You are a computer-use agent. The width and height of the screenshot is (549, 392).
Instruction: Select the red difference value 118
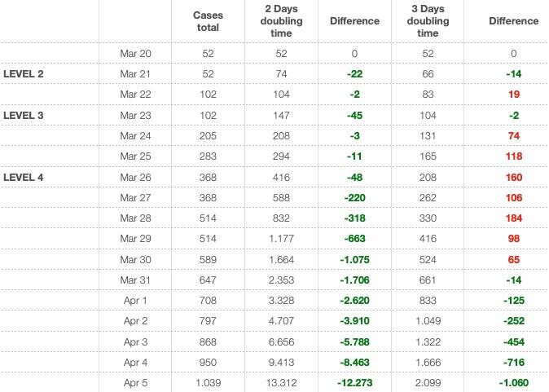point(513,156)
